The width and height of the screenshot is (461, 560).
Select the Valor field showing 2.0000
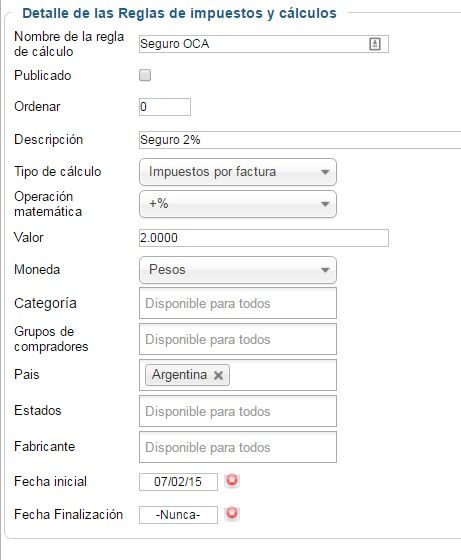(264, 238)
